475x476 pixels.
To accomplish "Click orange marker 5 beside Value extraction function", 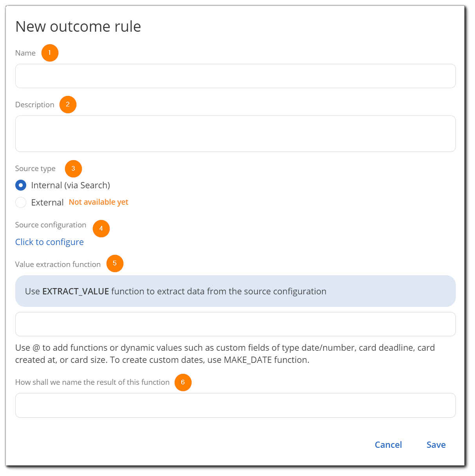I will [x=115, y=263].
